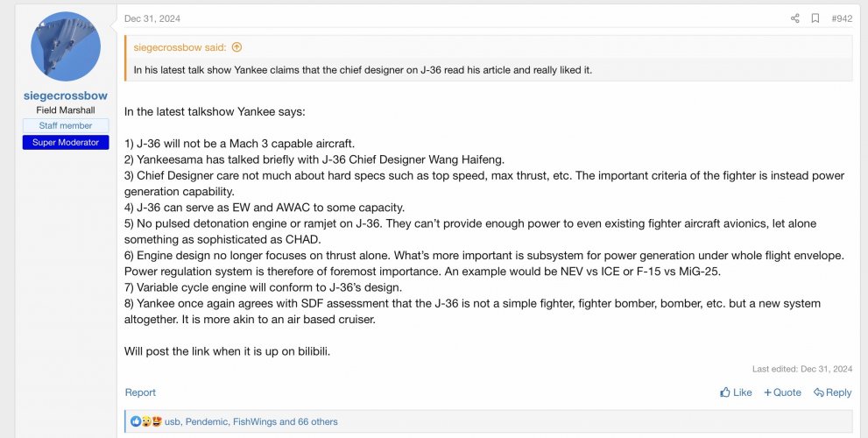The image size is (868, 438).
Task: Open post number #942 permalink
Action: 842,18
